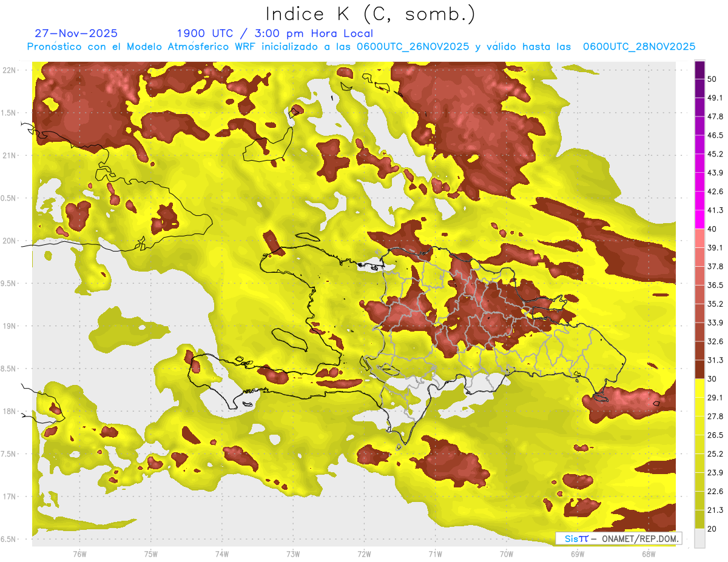This screenshot has width=728, height=562.
Task: Click the colorbar label '25.2'
Action: point(715,454)
